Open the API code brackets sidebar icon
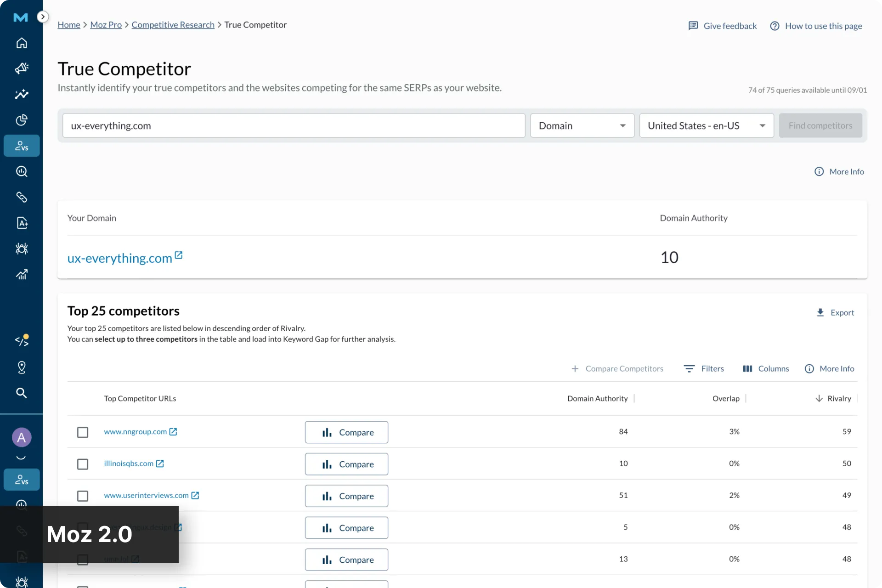The width and height of the screenshot is (882, 588). point(22,340)
